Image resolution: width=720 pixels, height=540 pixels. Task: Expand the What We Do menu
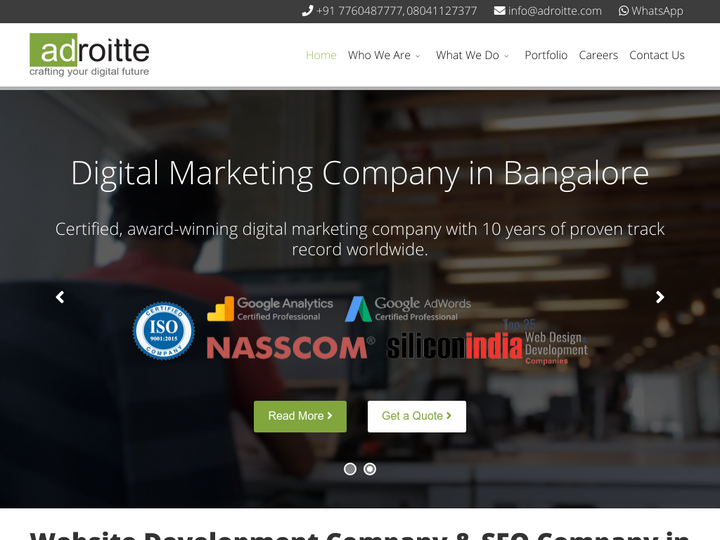click(x=472, y=55)
